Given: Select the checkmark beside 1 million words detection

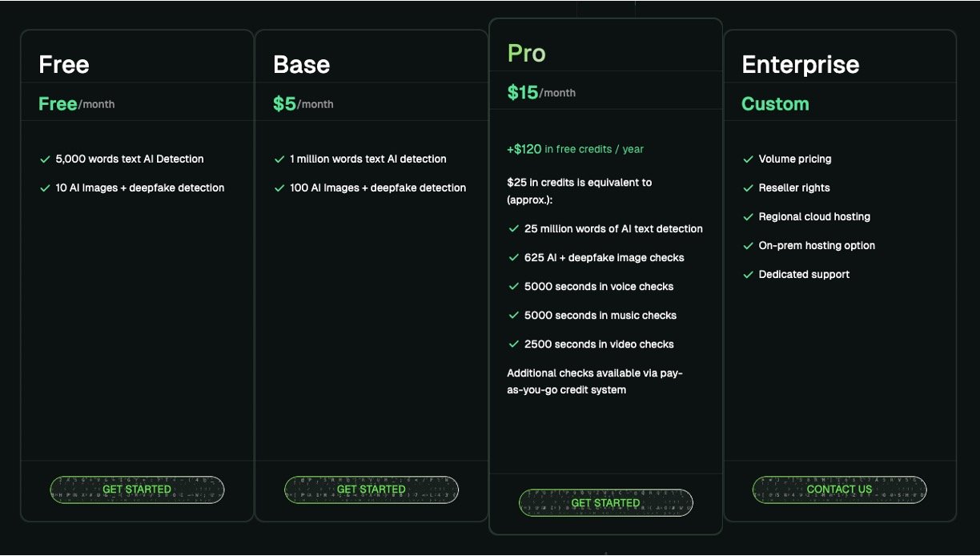Looking at the screenshot, I should [x=279, y=159].
